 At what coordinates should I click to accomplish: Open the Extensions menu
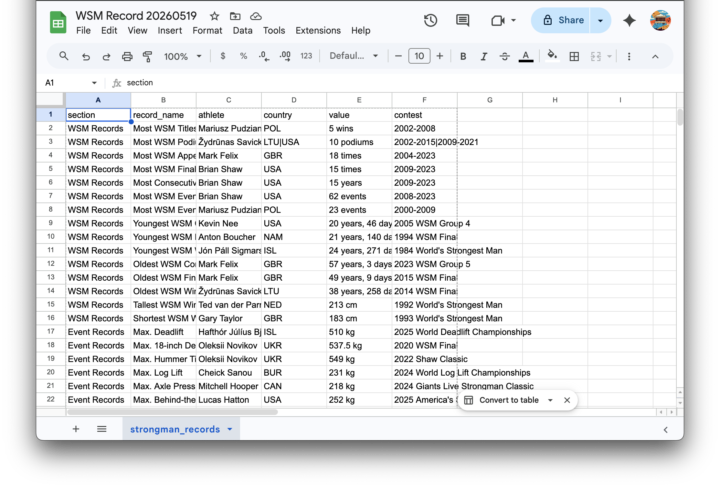318,31
